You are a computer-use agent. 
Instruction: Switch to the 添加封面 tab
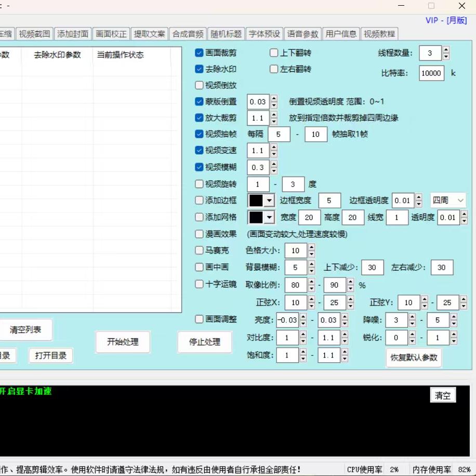tap(73, 34)
